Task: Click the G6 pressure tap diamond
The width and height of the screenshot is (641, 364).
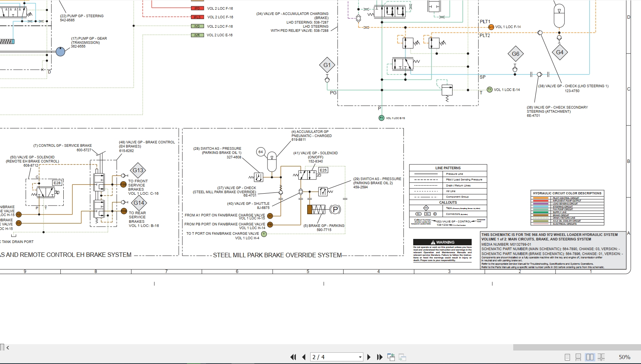Action: (x=515, y=54)
